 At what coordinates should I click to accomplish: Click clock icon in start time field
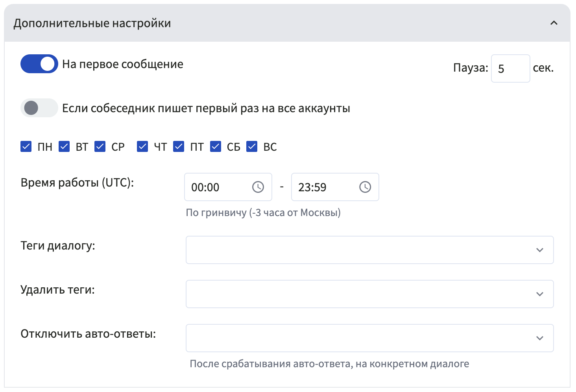click(258, 187)
